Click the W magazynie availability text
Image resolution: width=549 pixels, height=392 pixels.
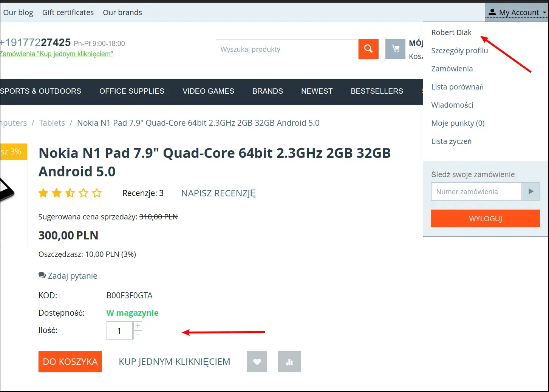click(x=133, y=313)
